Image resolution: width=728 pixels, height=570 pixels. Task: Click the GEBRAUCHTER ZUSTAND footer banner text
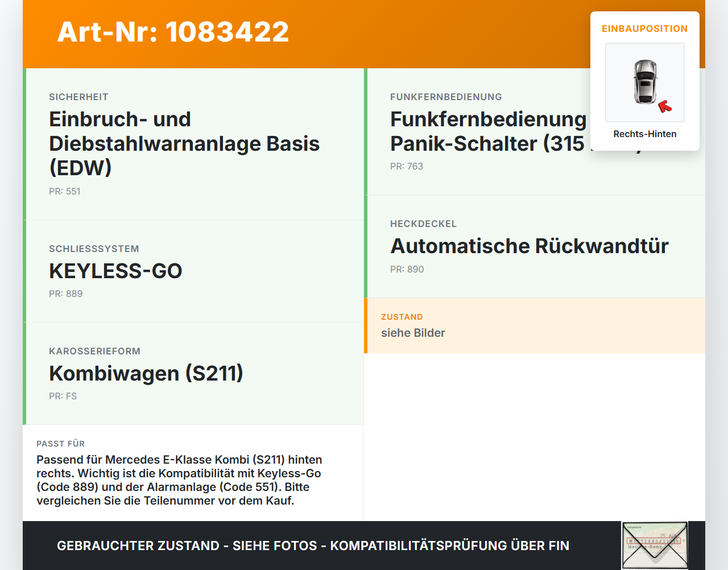click(313, 546)
